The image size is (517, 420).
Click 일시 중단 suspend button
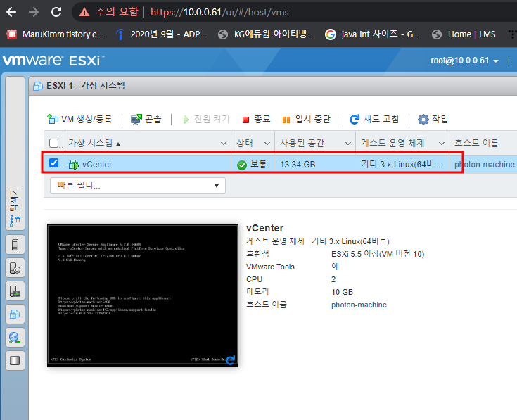(306, 119)
